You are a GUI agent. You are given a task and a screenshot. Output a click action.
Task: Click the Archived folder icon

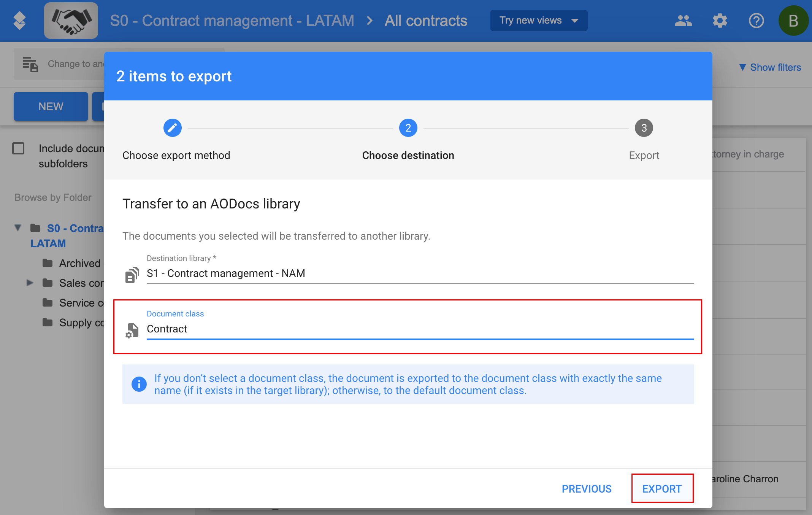(48, 263)
